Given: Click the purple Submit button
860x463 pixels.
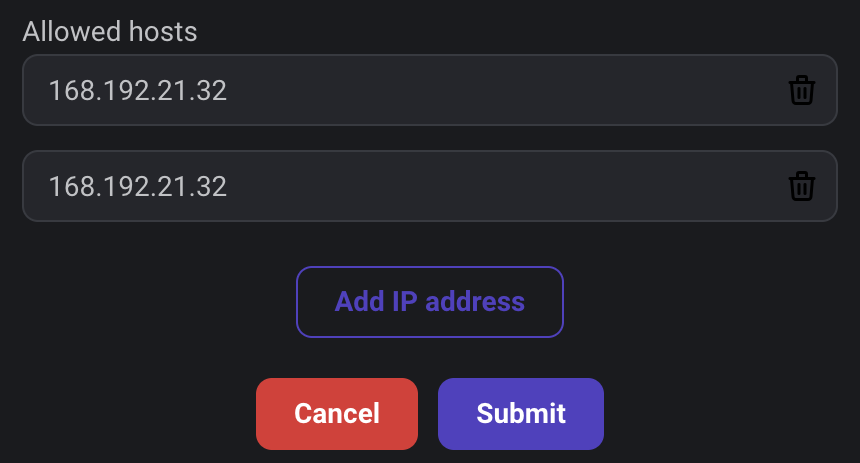Looking at the screenshot, I should point(520,414).
